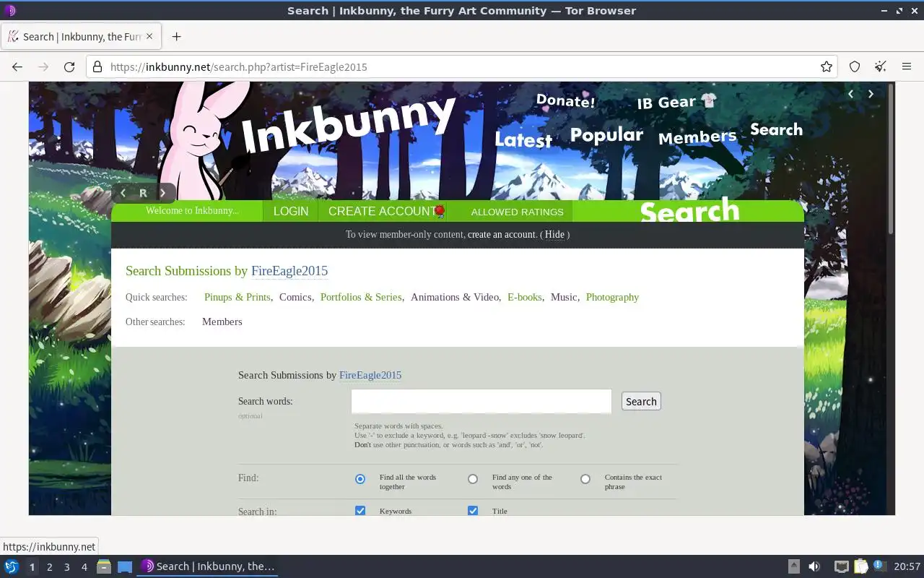Open a new tab with plus icon
The height and width of the screenshot is (578, 924).
click(x=176, y=37)
